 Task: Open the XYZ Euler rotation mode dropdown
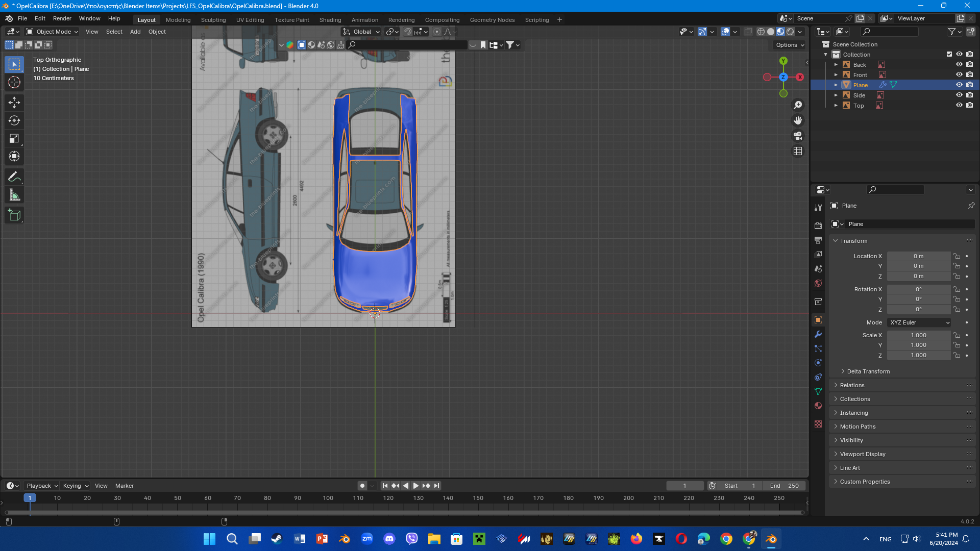pos(919,322)
